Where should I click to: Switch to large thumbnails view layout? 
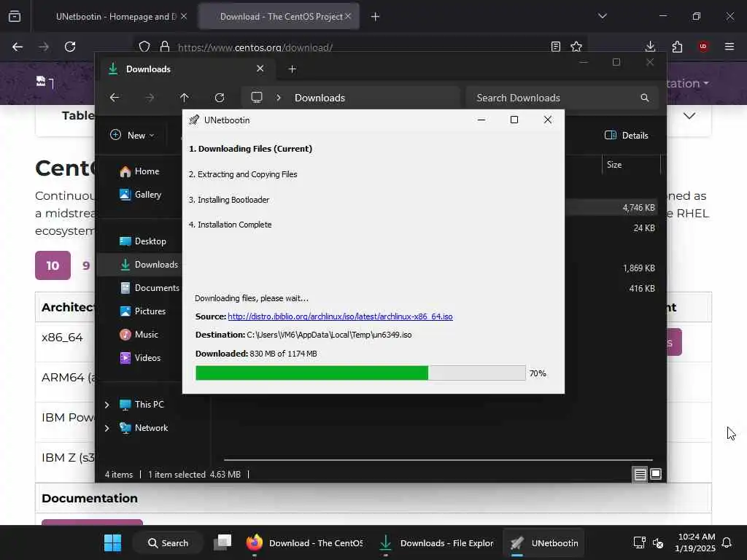(656, 474)
